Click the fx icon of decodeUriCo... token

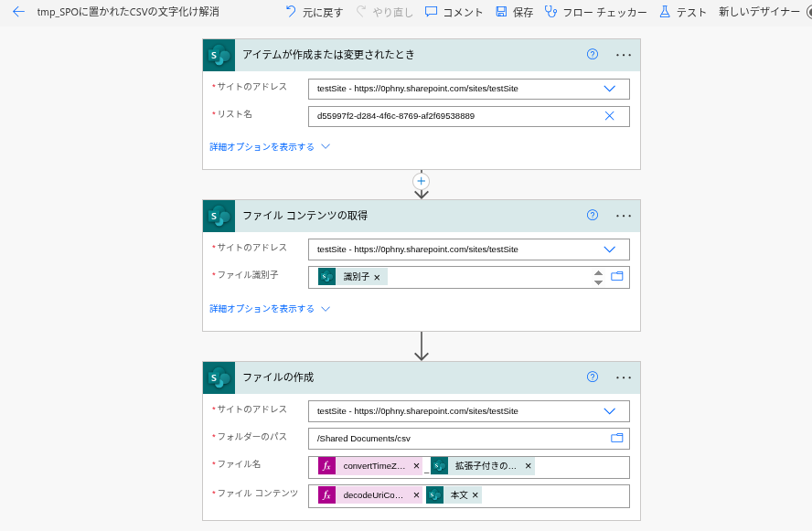click(326, 495)
